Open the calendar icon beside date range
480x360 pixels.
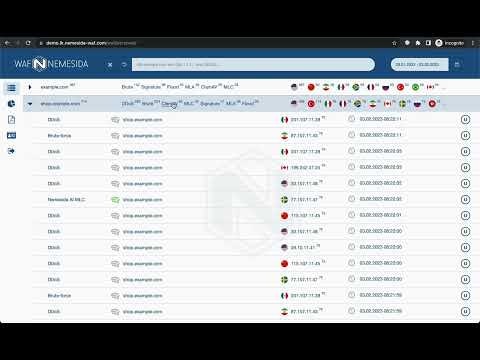coord(457,64)
